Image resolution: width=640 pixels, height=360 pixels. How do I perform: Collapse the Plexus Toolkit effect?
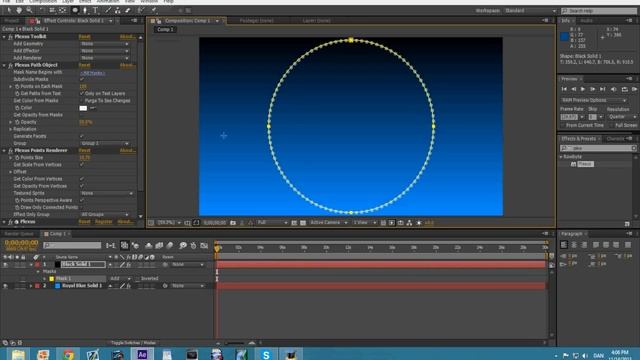[x=4, y=37]
